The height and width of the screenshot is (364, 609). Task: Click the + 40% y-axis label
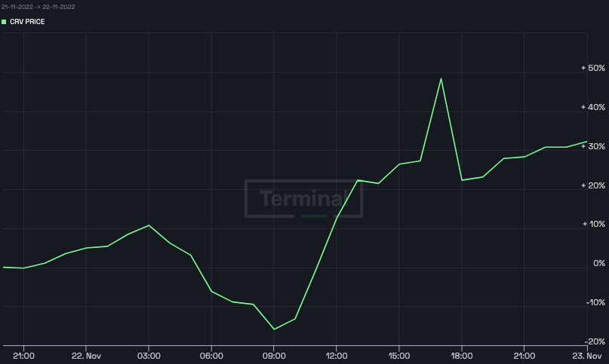coord(593,107)
